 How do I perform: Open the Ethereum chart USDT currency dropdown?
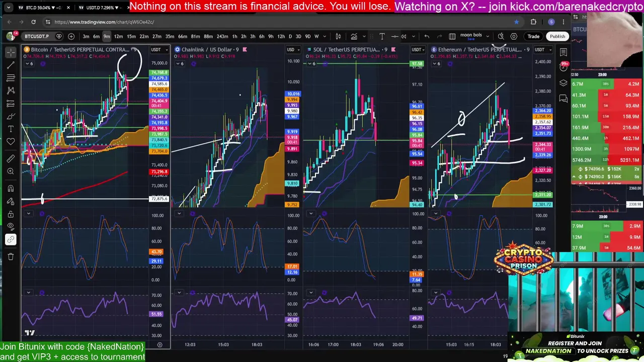pos(542,49)
